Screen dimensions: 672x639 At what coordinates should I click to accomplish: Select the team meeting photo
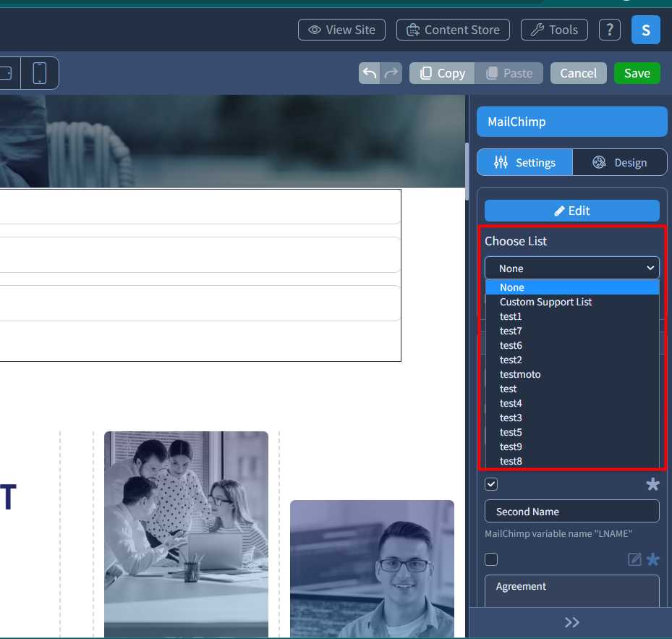point(186,534)
